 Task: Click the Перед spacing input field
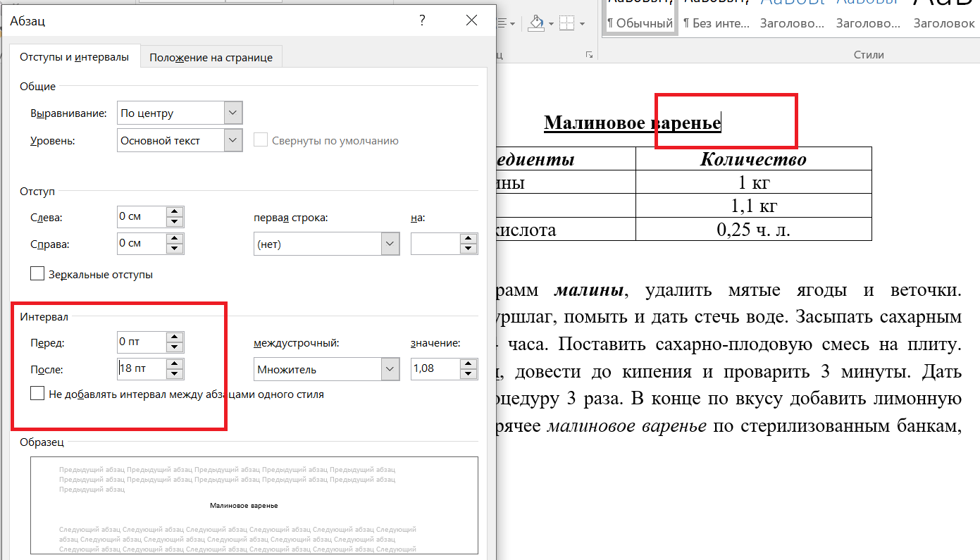(x=142, y=342)
